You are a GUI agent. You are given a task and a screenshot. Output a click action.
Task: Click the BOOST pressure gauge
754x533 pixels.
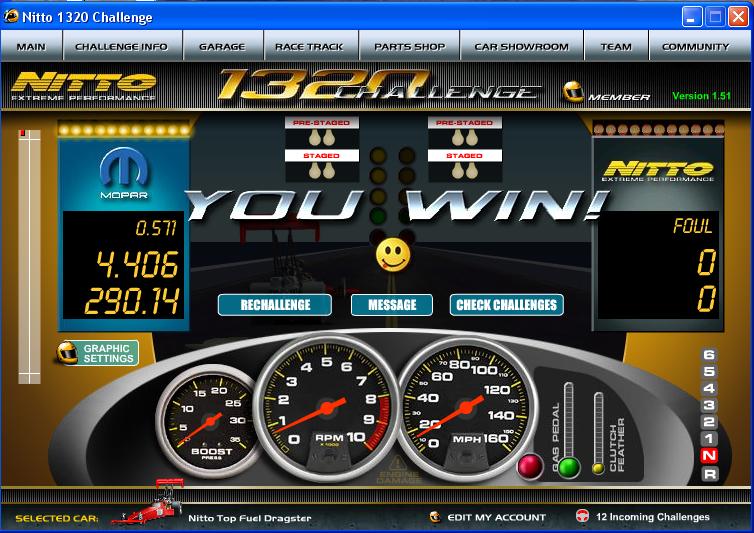(x=210, y=421)
